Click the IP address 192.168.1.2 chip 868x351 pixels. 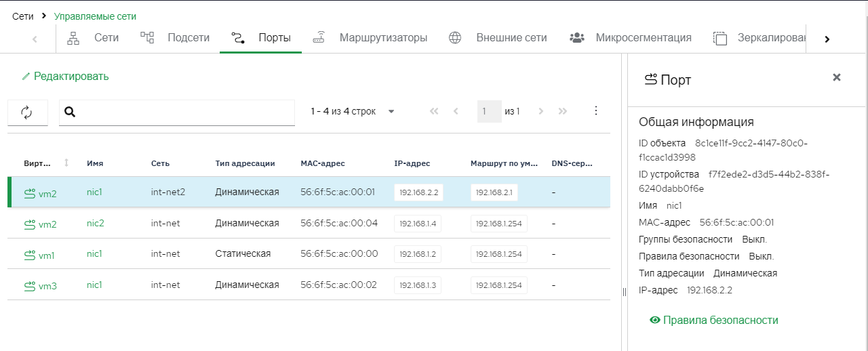(418, 254)
